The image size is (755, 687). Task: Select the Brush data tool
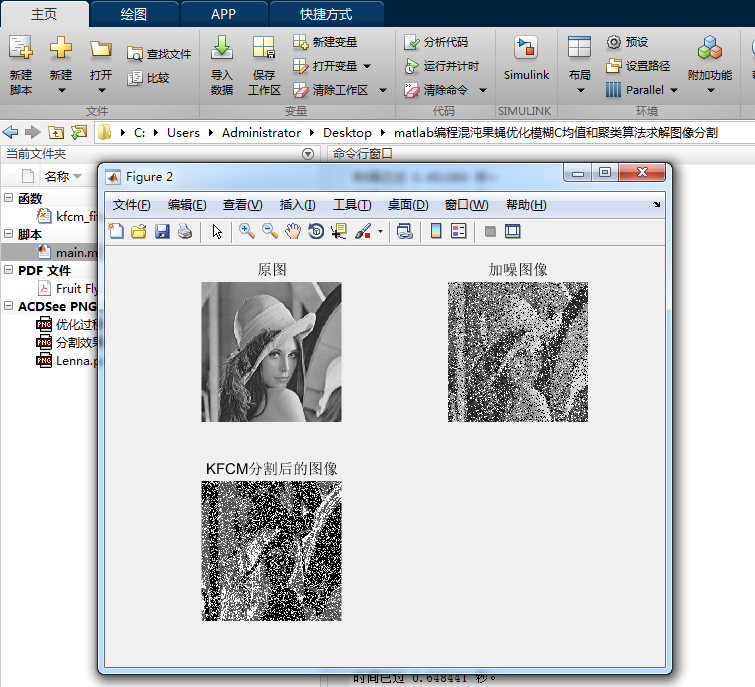point(363,232)
